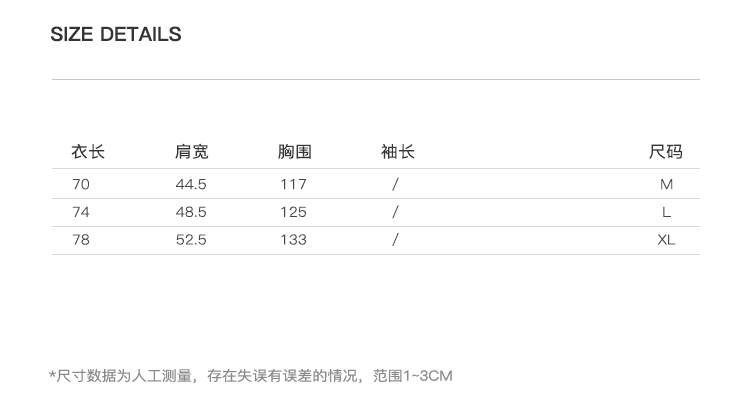Image resolution: width=750 pixels, height=407 pixels.
Task: Select the size XL label
Action: (x=667, y=240)
